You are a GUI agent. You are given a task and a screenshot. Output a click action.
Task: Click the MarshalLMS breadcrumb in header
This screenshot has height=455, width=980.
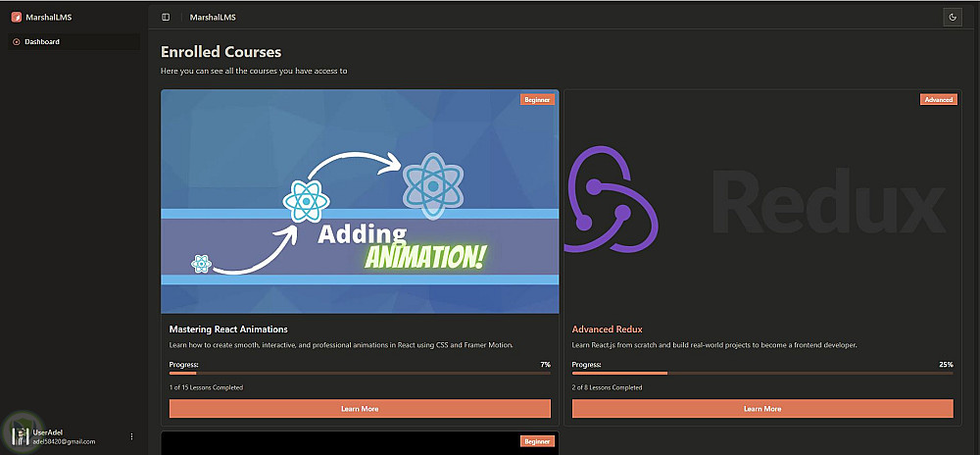pos(213,18)
